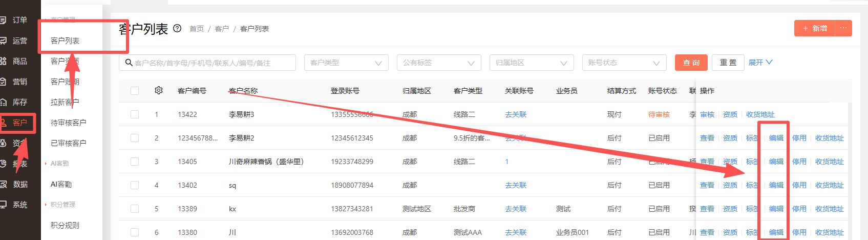Open the 订单 (Orders) sidebar icon

[3, 20]
